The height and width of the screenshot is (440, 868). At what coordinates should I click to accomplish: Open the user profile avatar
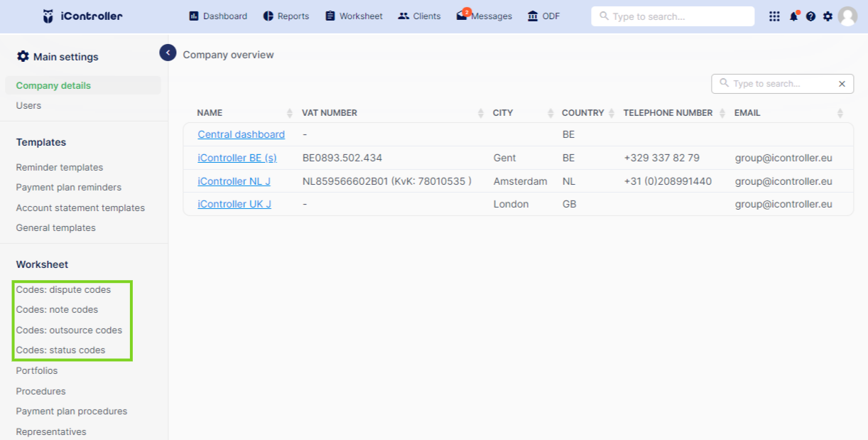pyautogui.click(x=847, y=16)
